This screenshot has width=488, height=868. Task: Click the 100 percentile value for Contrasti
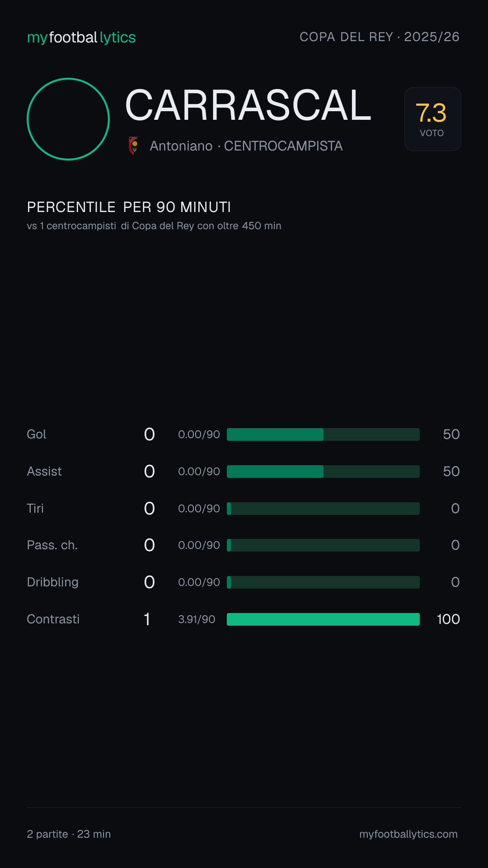pyautogui.click(x=448, y=619)
